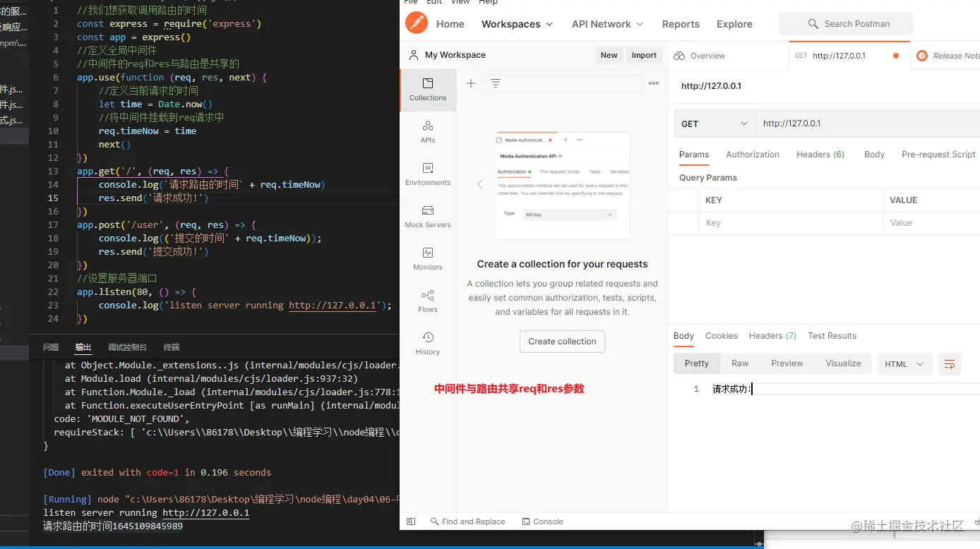Follow the http://127.0.0.1 link in VS Code output

click(206, 513)
